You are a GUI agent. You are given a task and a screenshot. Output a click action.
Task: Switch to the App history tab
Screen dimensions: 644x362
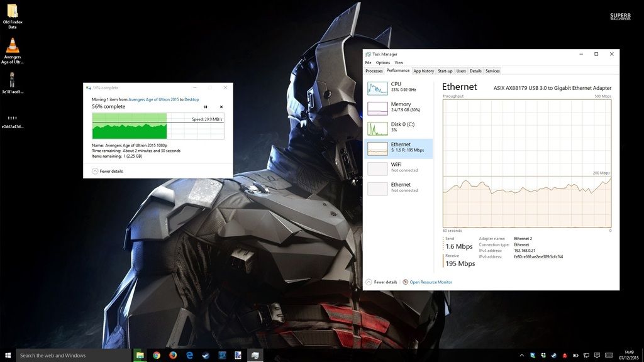click(423, 71)
